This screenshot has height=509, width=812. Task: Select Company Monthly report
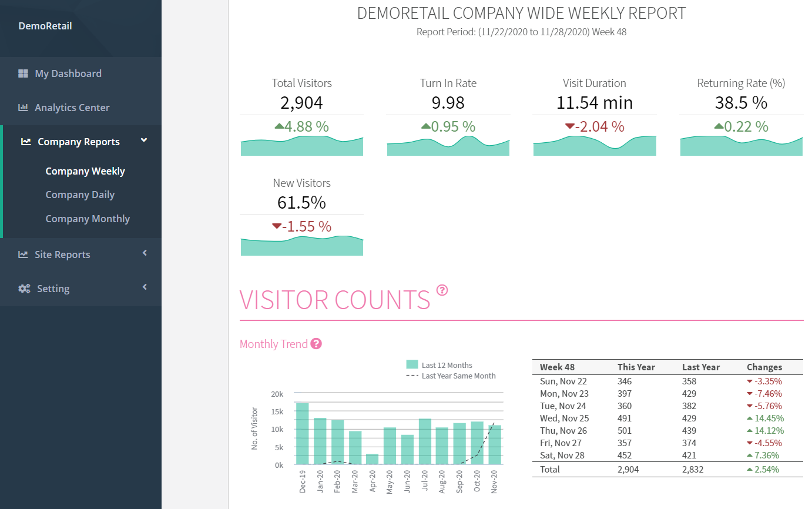tap(88, 219)
